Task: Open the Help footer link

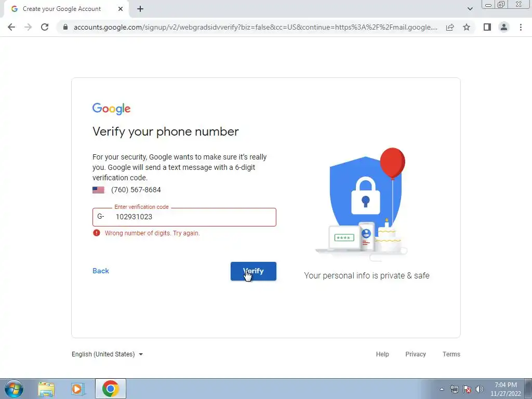Action: (x=382, y=354)
